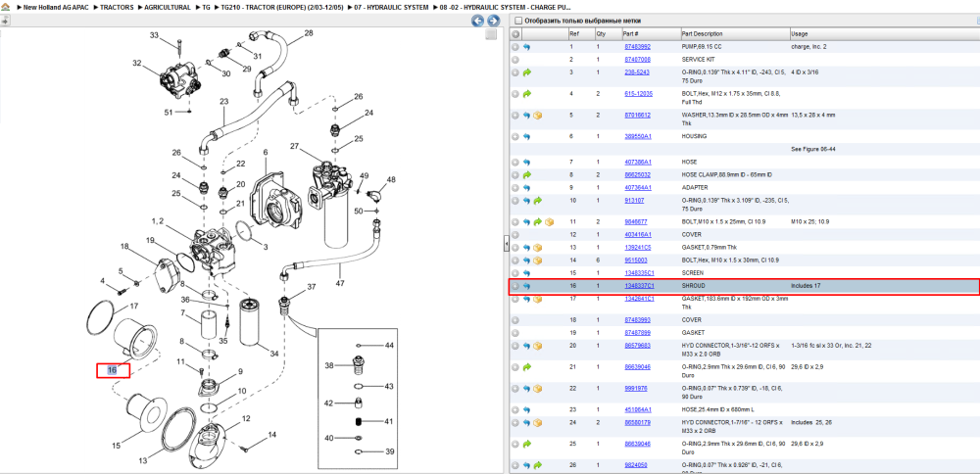Select callout 32 on the diagram

(137, 63)
